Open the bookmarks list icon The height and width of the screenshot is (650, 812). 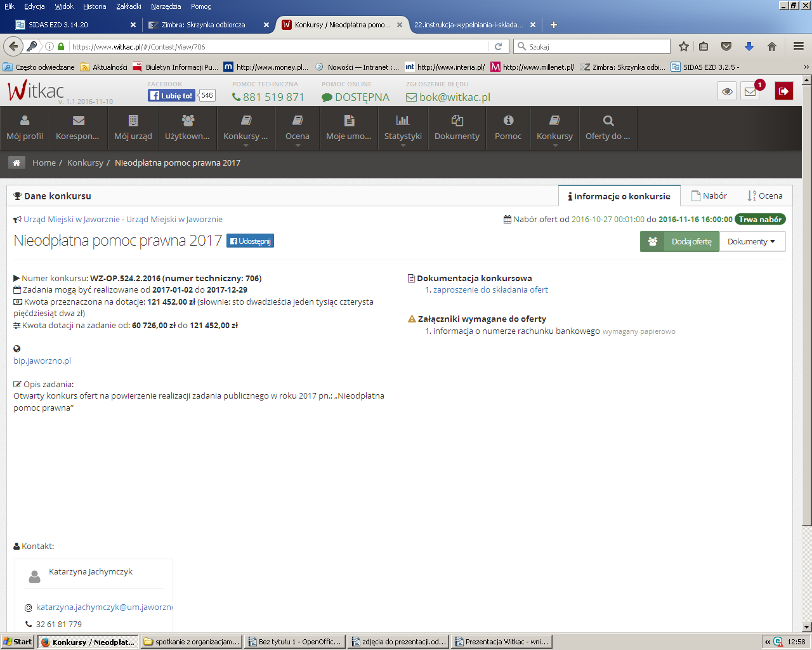click(704, 46)
